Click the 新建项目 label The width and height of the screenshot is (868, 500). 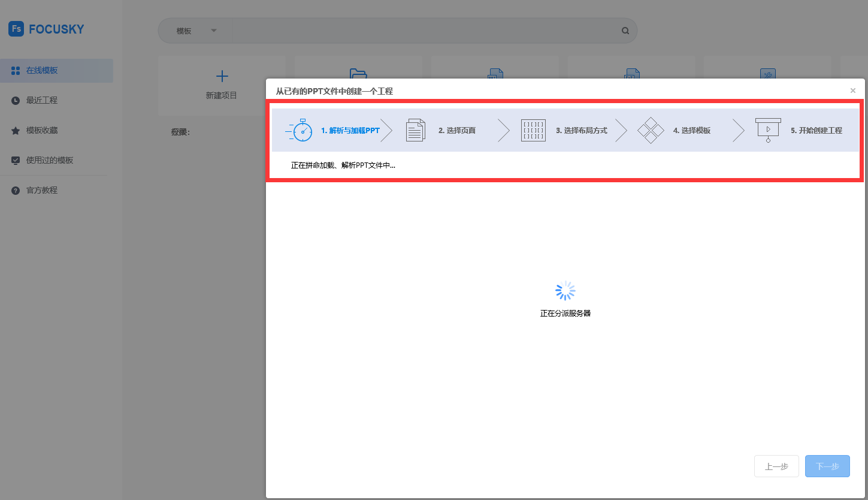click(x=222, y=95)
